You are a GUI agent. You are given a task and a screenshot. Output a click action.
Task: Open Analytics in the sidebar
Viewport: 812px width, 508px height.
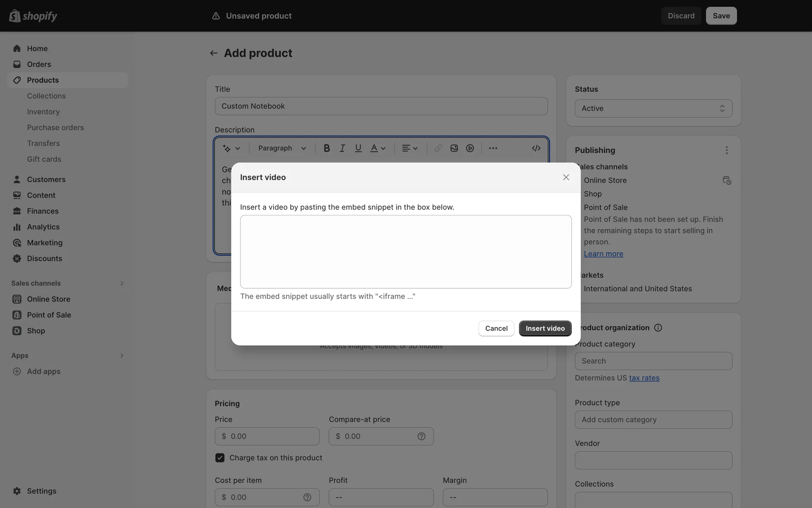coord(43,227)
